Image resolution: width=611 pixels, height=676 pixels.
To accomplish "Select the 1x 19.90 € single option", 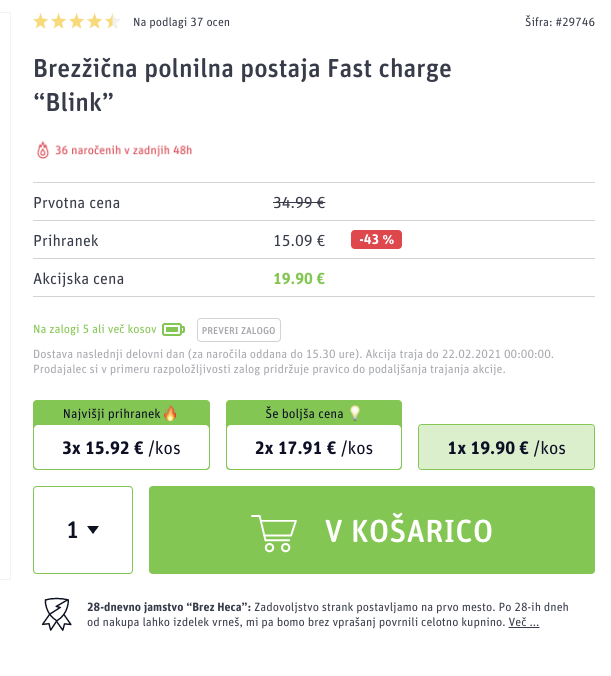I will pos(506,447).
